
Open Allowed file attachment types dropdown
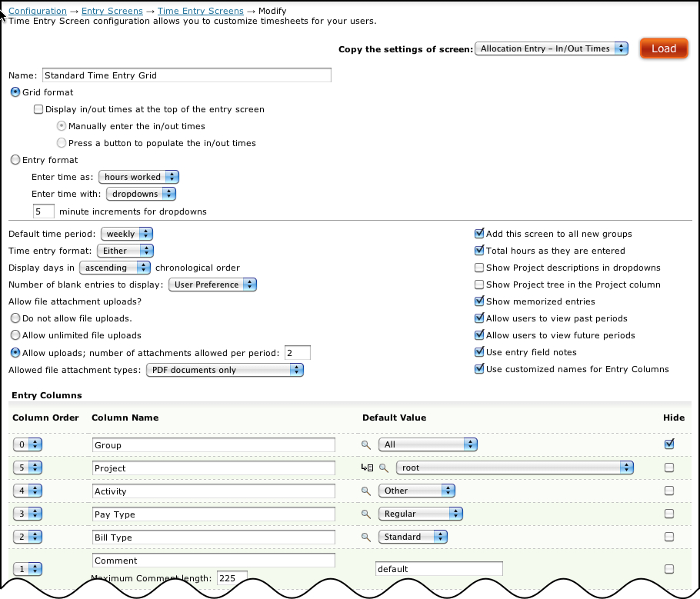[x=225, y=370]
